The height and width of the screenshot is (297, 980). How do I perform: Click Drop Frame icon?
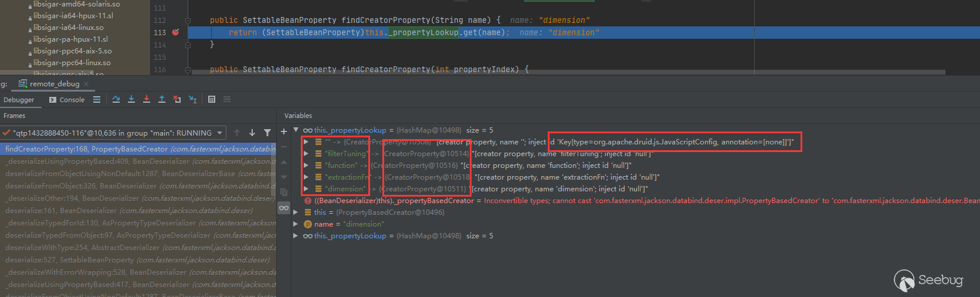pyautogui.click(x=177, y=100)
